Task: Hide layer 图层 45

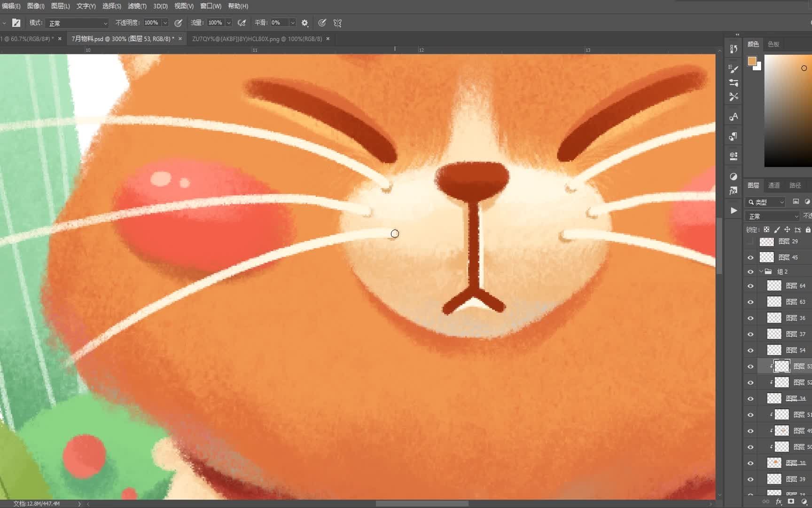Action: pyautogui.click(x=750, y=257)
